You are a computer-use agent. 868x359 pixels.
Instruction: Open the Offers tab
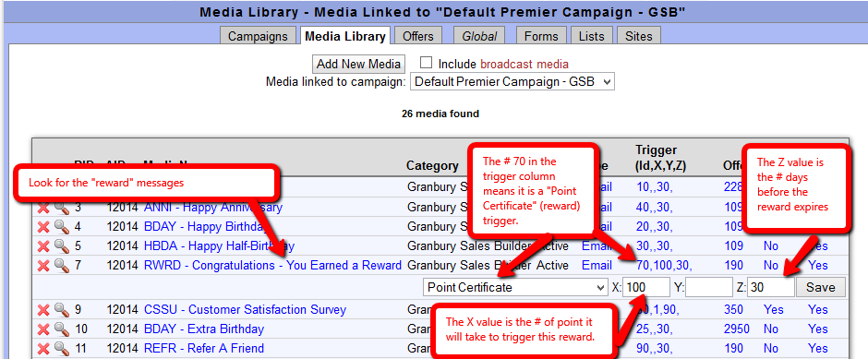click(x=418, y=37)
